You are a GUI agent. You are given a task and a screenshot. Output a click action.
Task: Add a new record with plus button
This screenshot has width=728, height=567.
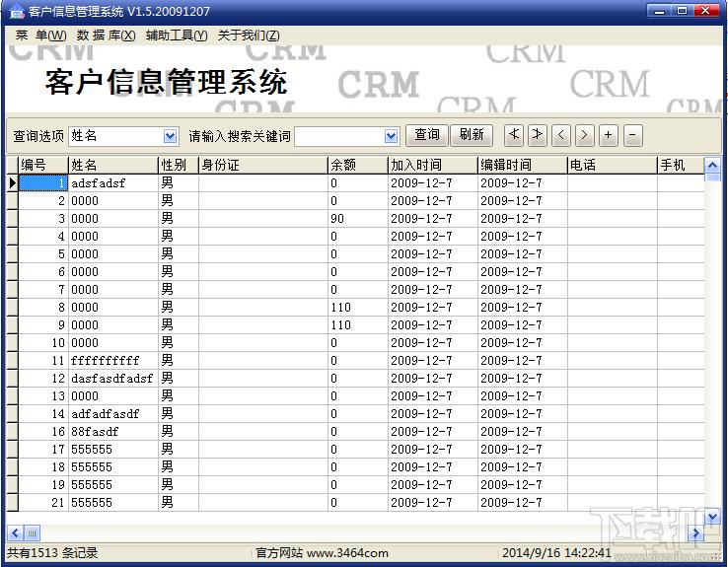point(609,135)
